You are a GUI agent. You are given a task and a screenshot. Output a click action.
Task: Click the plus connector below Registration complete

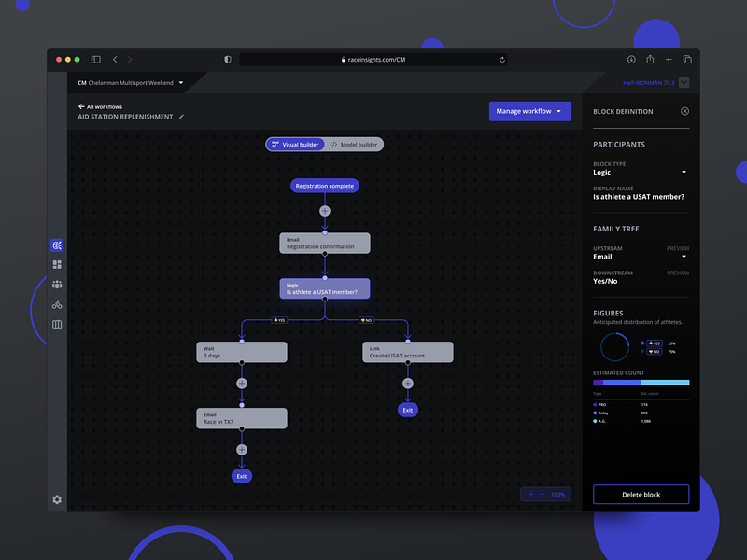[324, 211]
